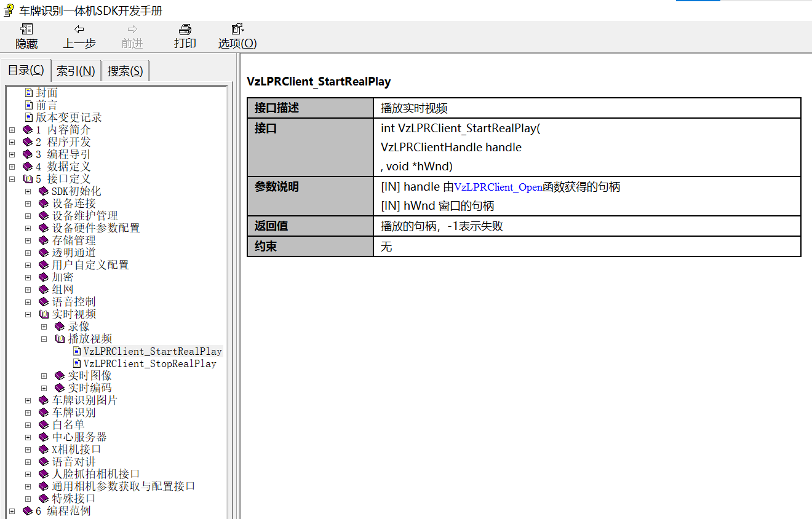Click the 返回值 table header cell
Viewport: 812px width, 519px height.
click(310, 226)
